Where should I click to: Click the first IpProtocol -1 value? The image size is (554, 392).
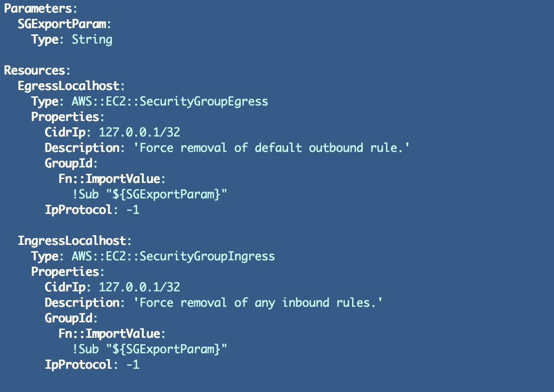133,210
